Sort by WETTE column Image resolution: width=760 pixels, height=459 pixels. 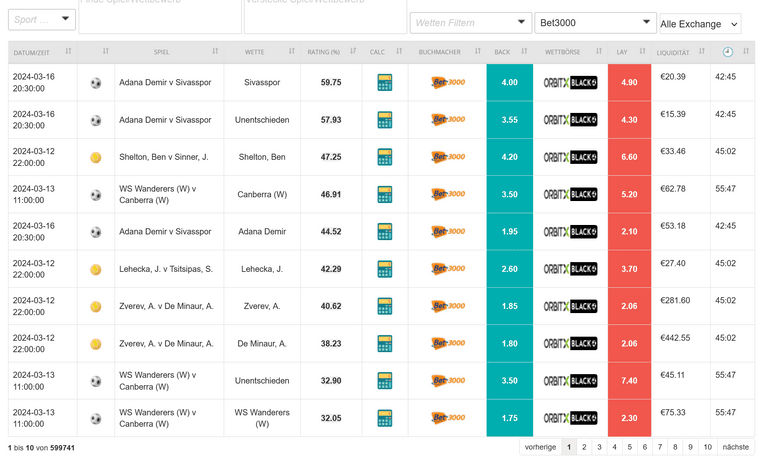[292, 51]
